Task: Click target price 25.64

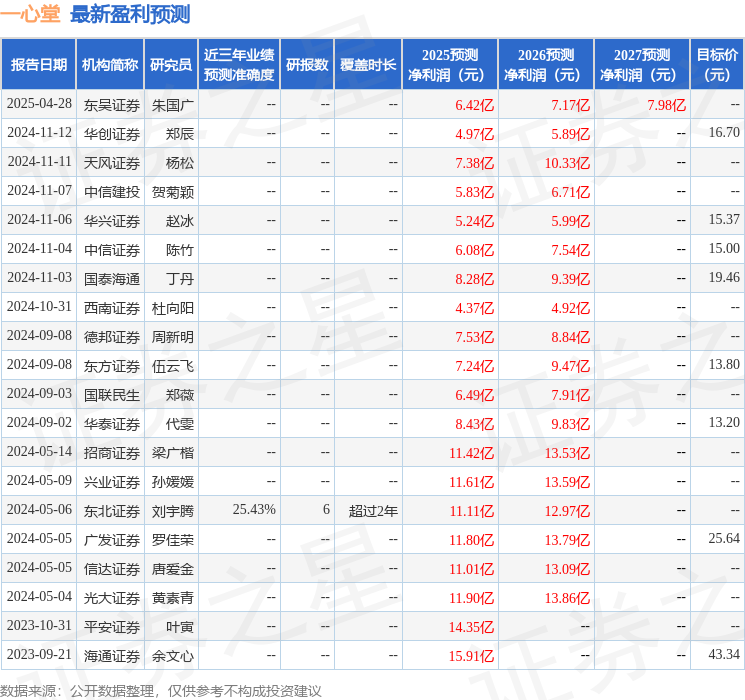Action: (x=724, y=538)
